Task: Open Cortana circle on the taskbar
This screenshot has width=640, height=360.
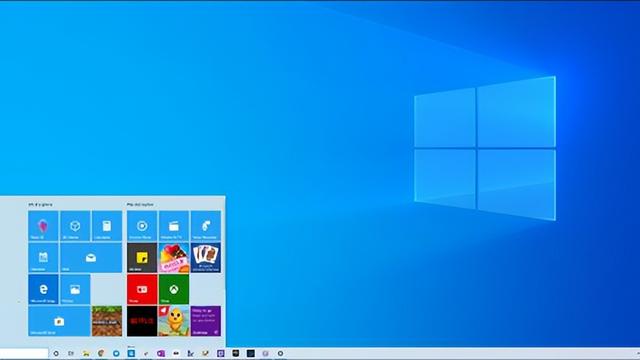Action: (56, 353)
